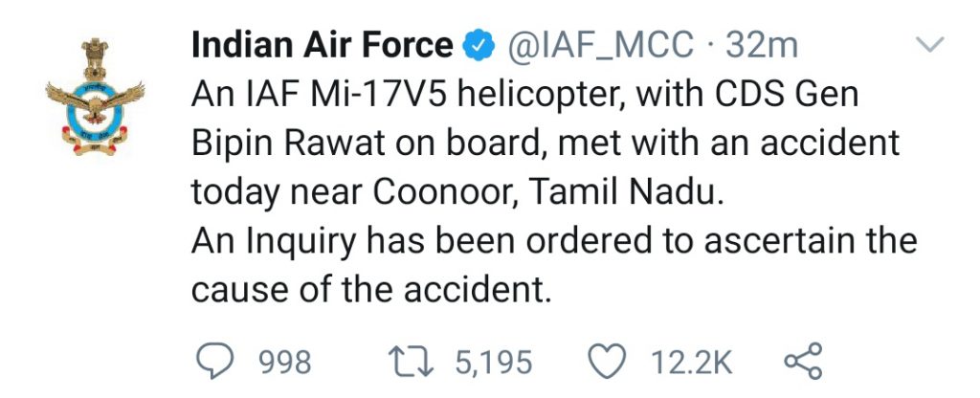Open the share icon for this tweet
980x398 pixels.
[x=804, y=361]
